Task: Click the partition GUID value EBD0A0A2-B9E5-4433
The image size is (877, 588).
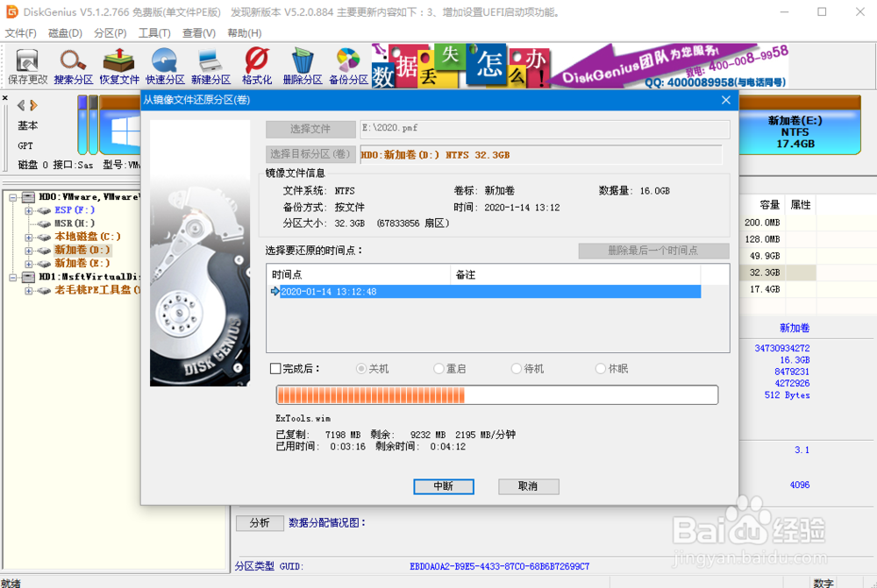Action: tap(499, 566)
